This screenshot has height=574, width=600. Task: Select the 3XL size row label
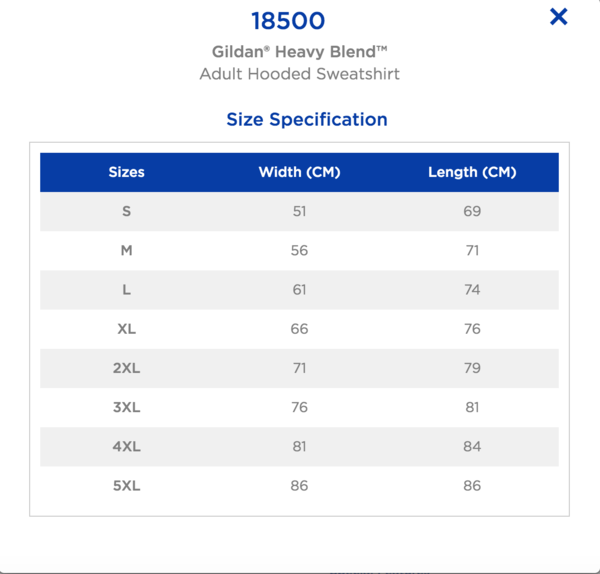126,407
